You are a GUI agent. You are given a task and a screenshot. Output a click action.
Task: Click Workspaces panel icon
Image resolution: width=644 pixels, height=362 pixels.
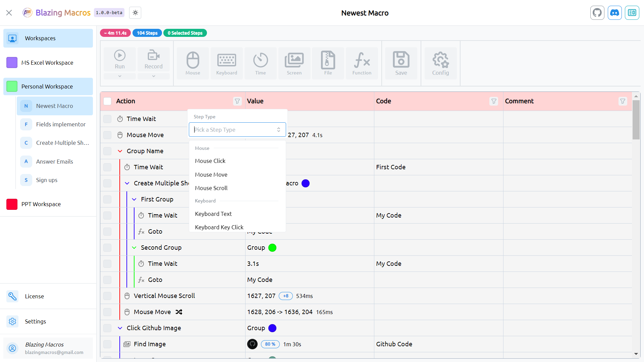12,38
